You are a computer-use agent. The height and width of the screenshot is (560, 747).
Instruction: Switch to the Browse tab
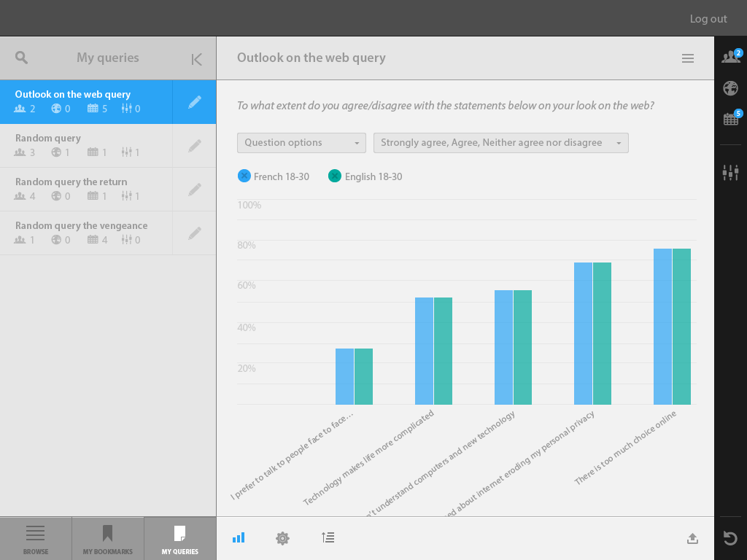click(x=36, y=539)
